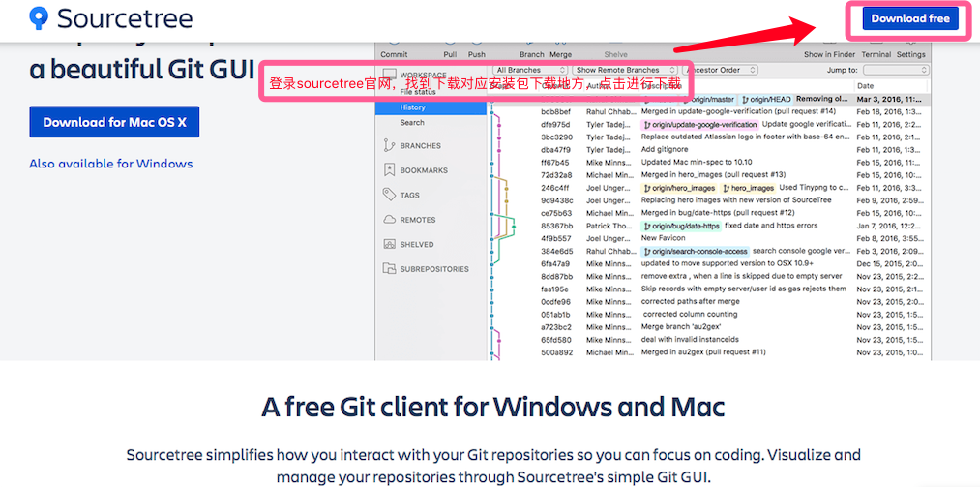Screen dimensions: 980x487
Task: Select Search in the Workspace section
Action: [412, 123]
